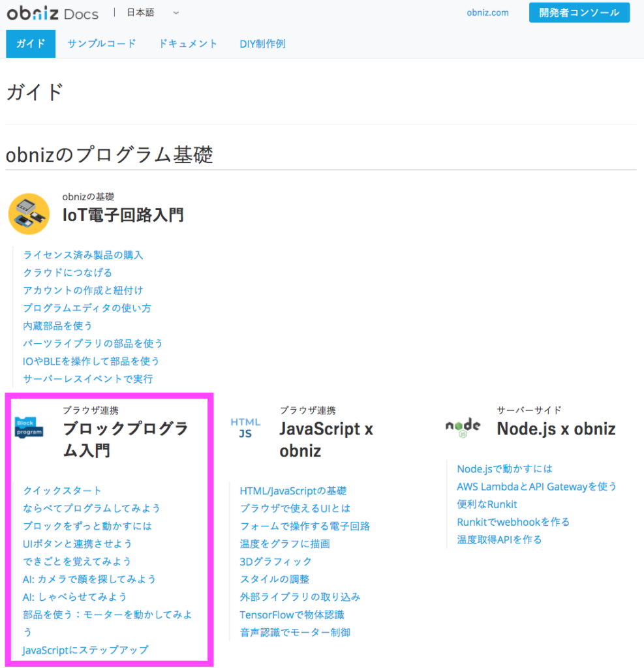Switch to the サンプルコード tab

click(x=101, y=44)
